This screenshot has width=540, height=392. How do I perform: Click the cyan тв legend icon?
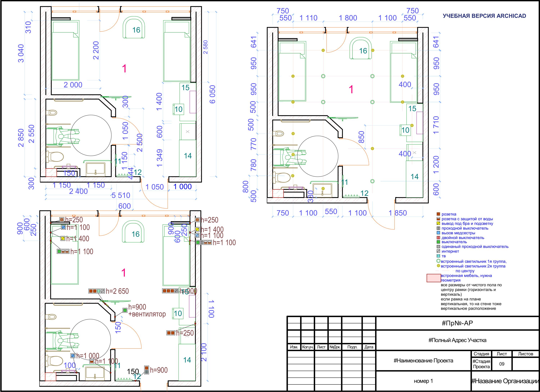438,256
